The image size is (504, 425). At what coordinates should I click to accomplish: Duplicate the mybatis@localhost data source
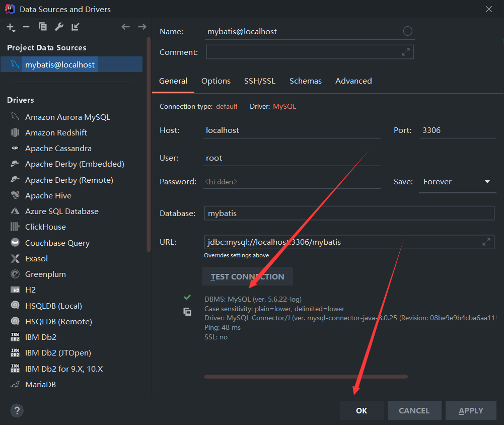click(42, 27)
